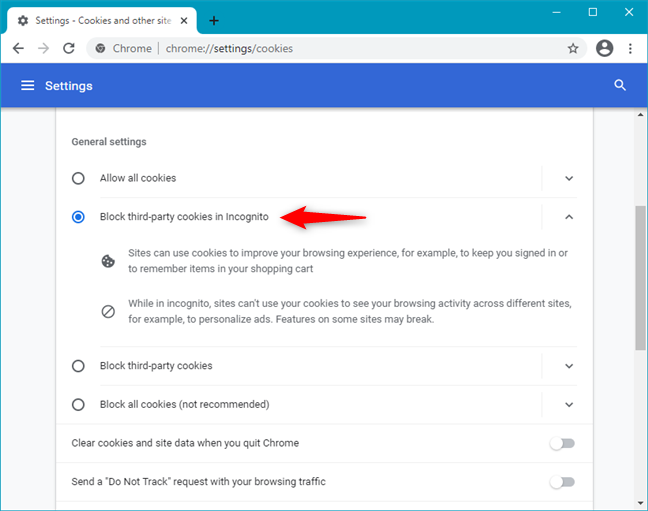Open the Chrome profile avatar icon

[x=604, y=48]
